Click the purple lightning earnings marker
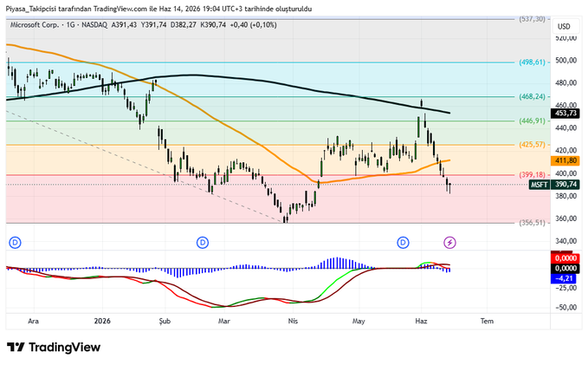 [x=450, y=243]
